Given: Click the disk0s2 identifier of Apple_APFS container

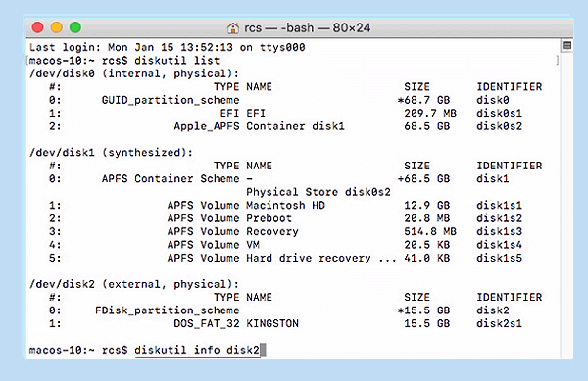Looking at the screenshot, I should [499, 126].
